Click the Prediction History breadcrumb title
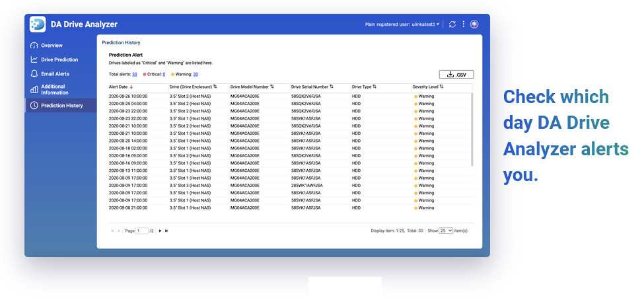The image size is (644, 298). pos(121,43)
